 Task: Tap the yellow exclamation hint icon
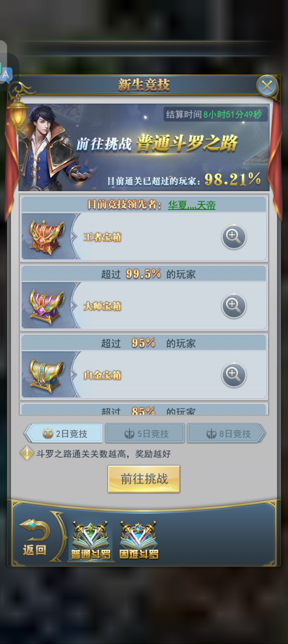(x=27, y=453)
